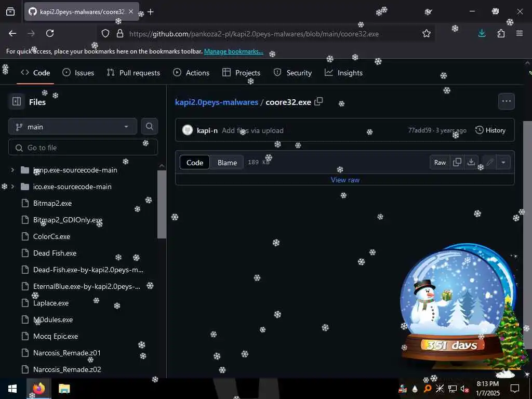Viewport: 532px width, 399px height.
Task: Click the Raw button
Action: (440, 162)
